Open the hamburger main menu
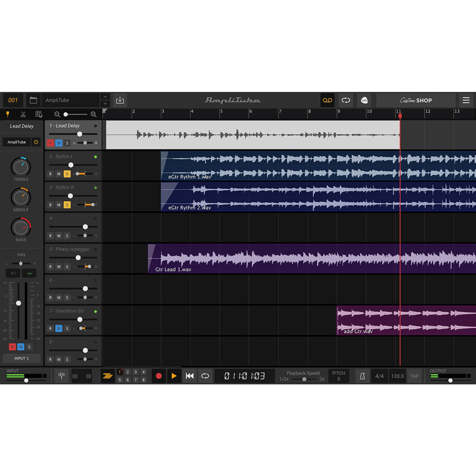Viewport: 476px width, 476px height. click(466, 100)
